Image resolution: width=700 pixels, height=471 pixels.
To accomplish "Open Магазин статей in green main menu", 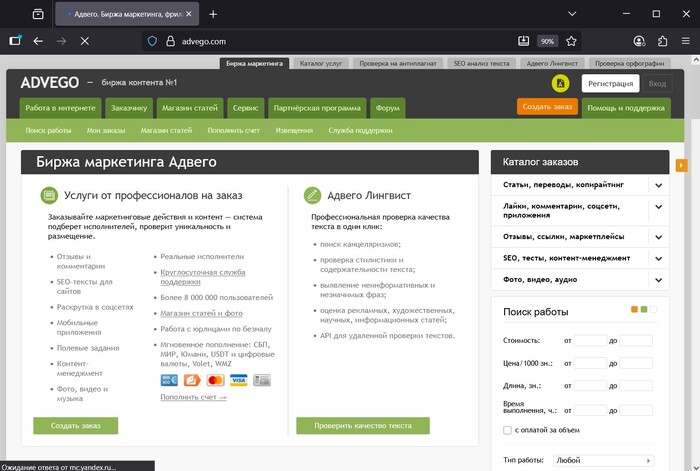I will (x=190, y=108).
